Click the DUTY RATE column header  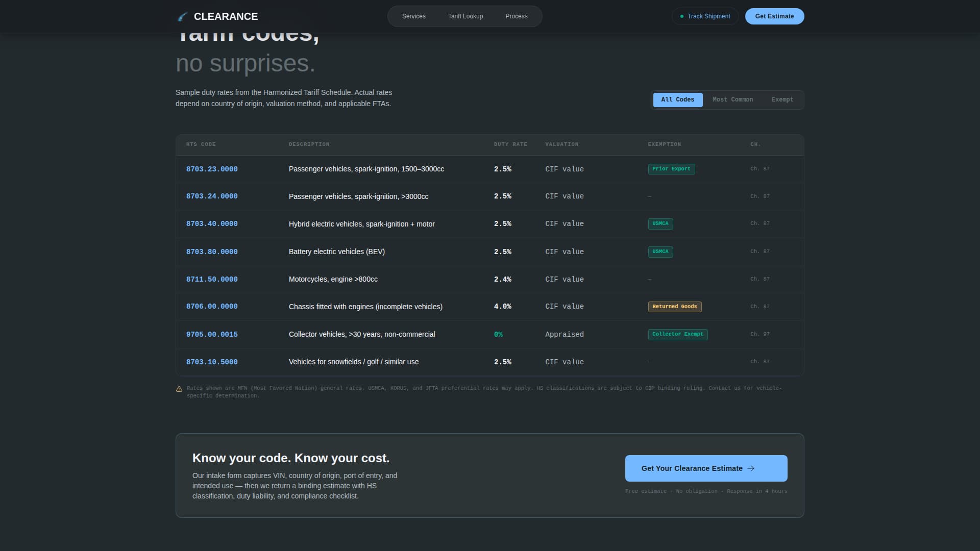pos(510,145)
